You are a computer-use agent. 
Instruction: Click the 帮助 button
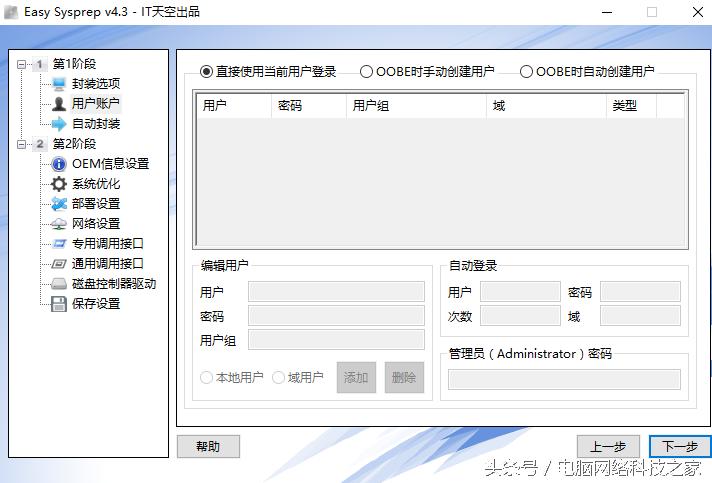[208, 447]
